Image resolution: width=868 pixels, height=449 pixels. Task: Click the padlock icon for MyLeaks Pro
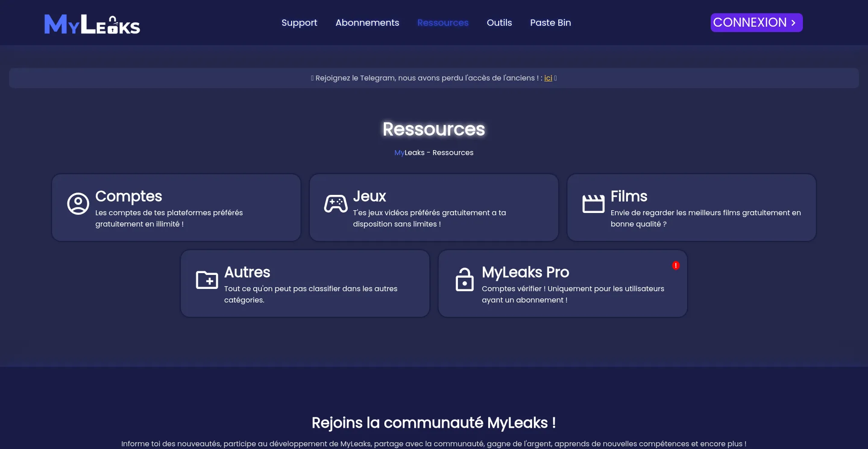pyautogui.click(x=464, y=279)
